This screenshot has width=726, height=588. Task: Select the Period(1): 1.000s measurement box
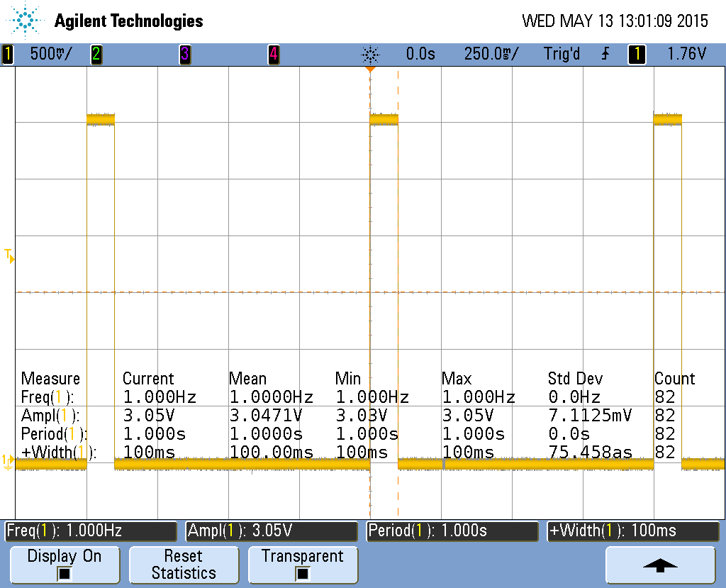453,531
